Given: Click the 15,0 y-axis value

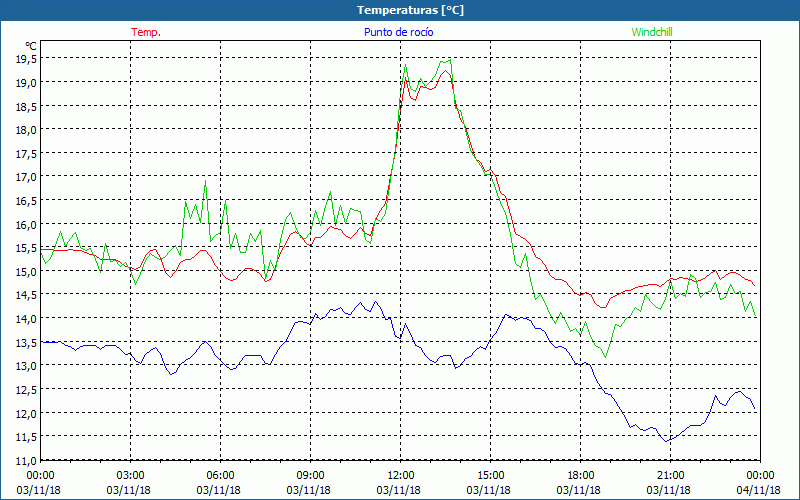Looking at the screenshot, I should [x=26, y=272].
